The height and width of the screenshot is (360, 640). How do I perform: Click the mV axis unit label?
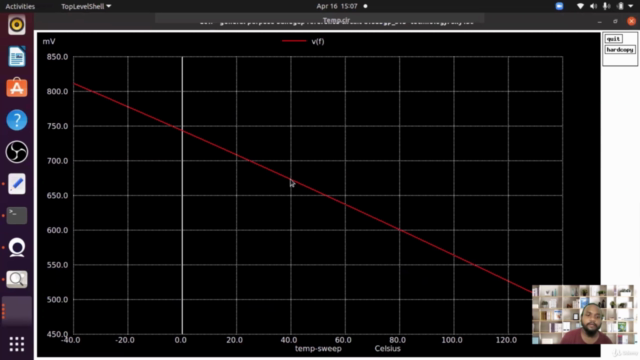coord(49,41)
